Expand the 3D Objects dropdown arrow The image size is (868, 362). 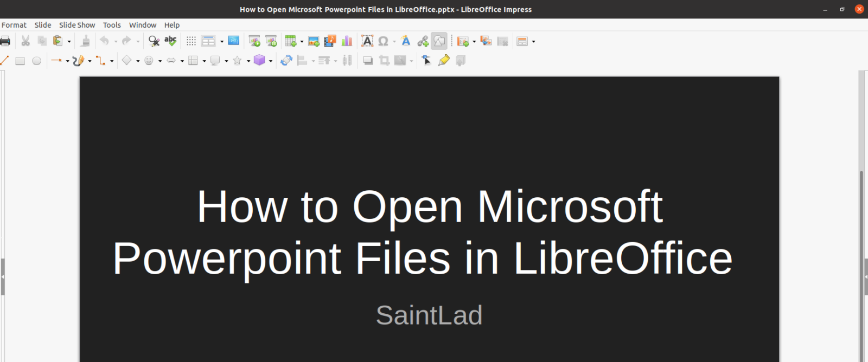point(271,61)
